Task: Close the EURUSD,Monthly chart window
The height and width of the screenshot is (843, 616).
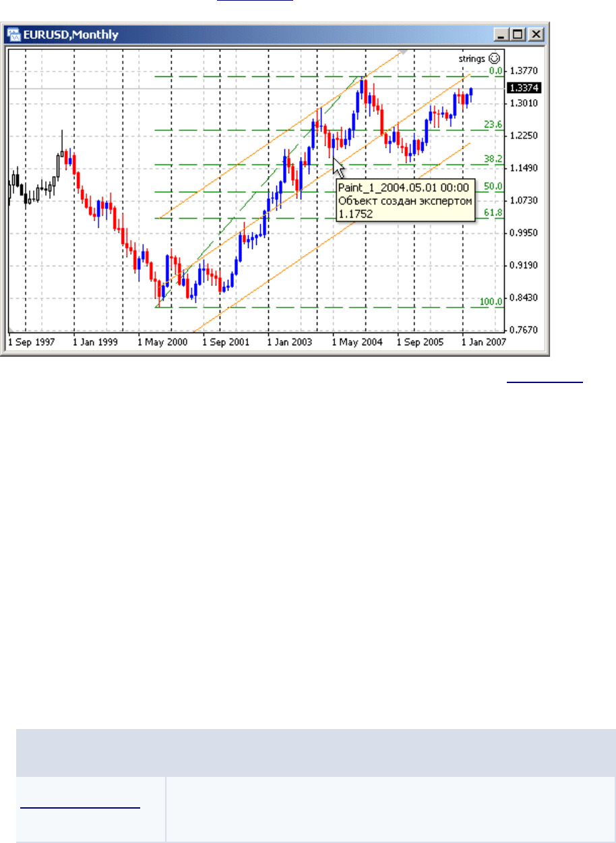Action: click(x=536, y=34)
